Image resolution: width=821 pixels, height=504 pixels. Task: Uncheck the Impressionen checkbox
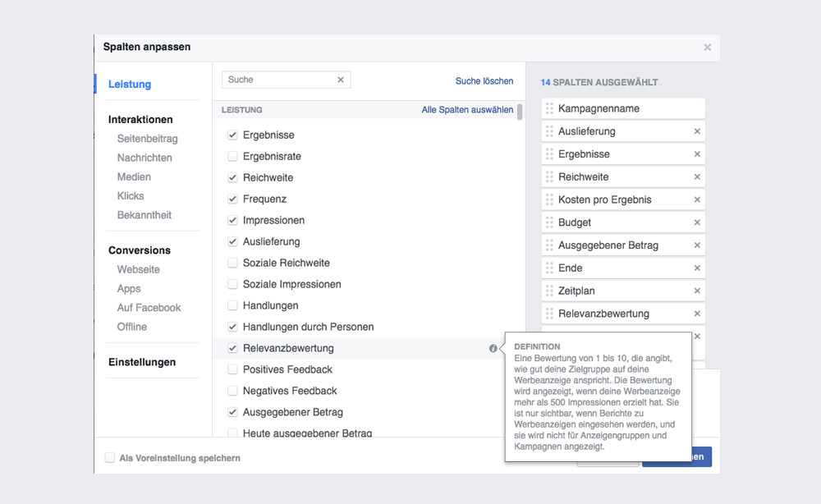(x=232, y=220)
